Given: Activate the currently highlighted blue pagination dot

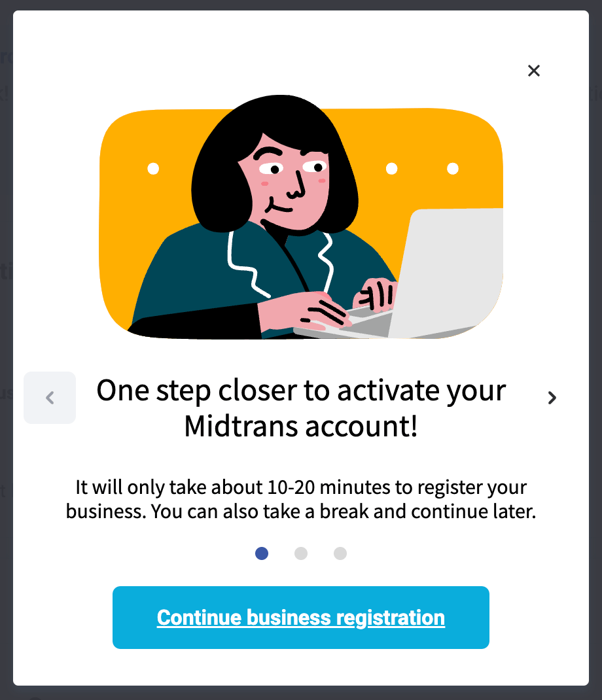Looking at the screenshot, I should coord(262,553).
